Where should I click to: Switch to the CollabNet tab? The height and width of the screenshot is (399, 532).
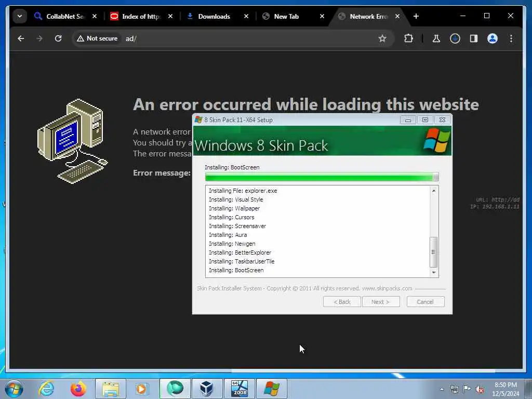click(64, 16)
